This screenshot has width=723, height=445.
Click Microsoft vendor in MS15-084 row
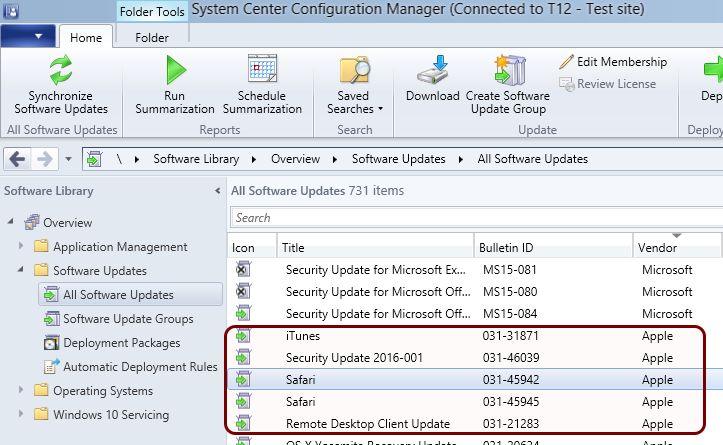(667, 314)
